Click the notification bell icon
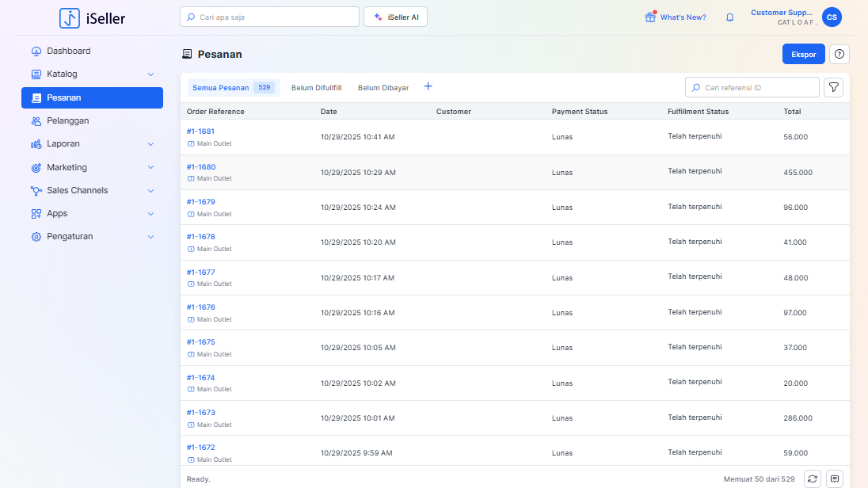Screen dimensions: 868x488 730,17
